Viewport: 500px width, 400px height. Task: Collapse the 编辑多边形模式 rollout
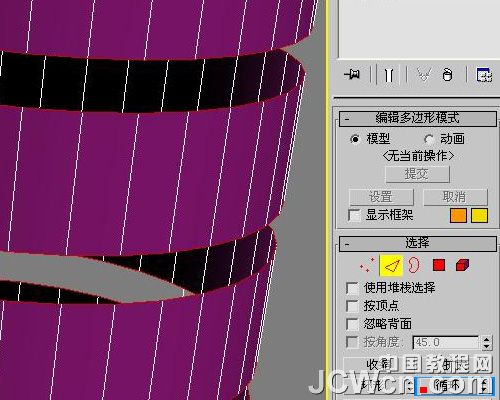point(418,119)
